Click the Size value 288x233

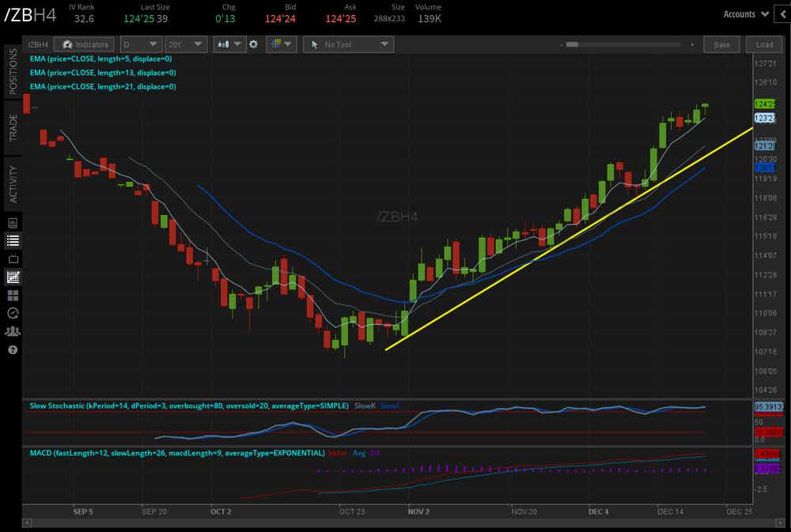click(389, 19)
